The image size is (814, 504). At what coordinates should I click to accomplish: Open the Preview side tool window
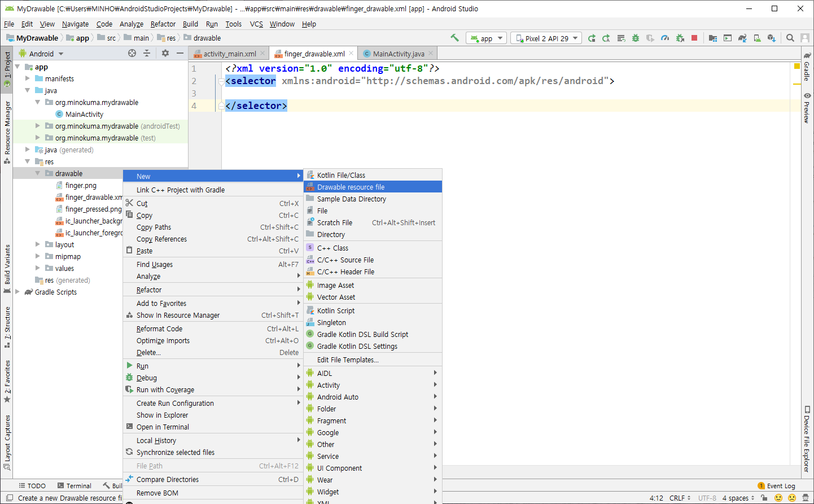click(807, 108)
